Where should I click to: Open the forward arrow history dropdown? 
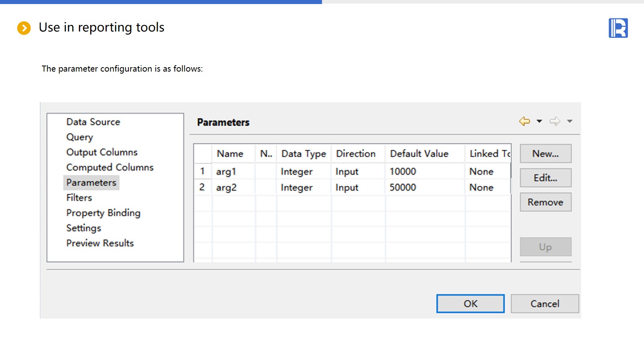(570, 121)
